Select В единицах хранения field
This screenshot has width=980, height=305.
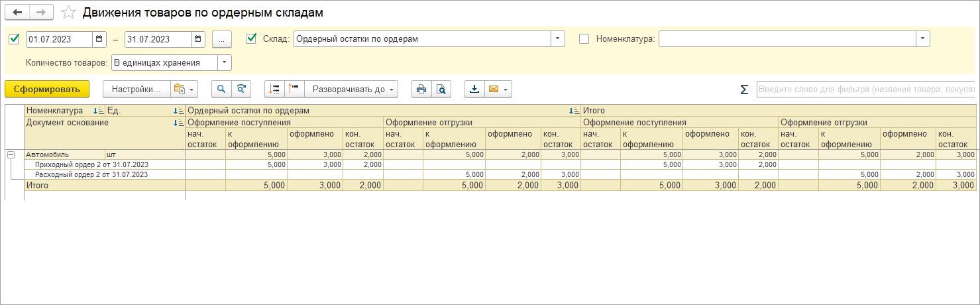click(164, 62)
